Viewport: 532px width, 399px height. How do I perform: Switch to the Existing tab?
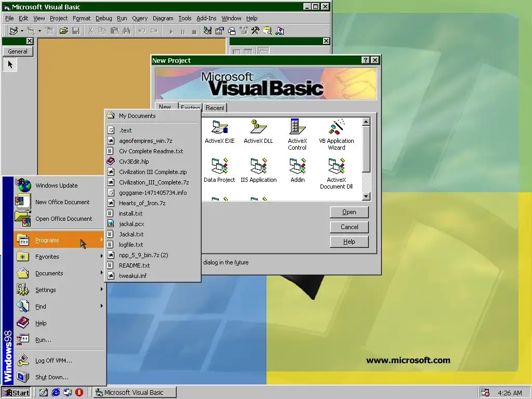pos(190,107)
